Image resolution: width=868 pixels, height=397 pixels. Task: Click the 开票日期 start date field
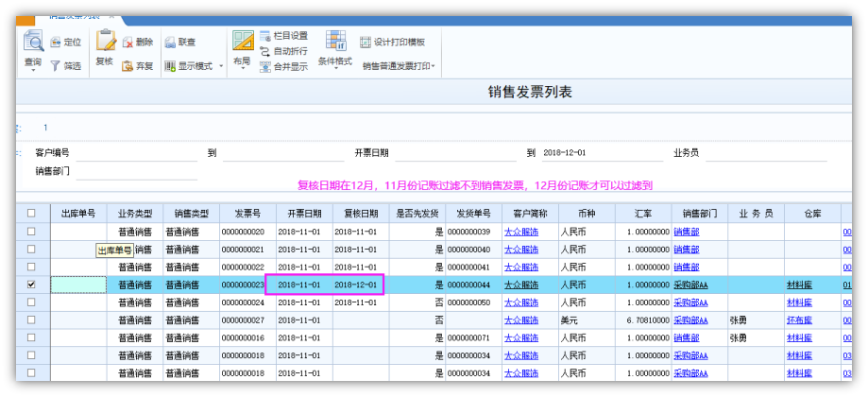point(454,153)
